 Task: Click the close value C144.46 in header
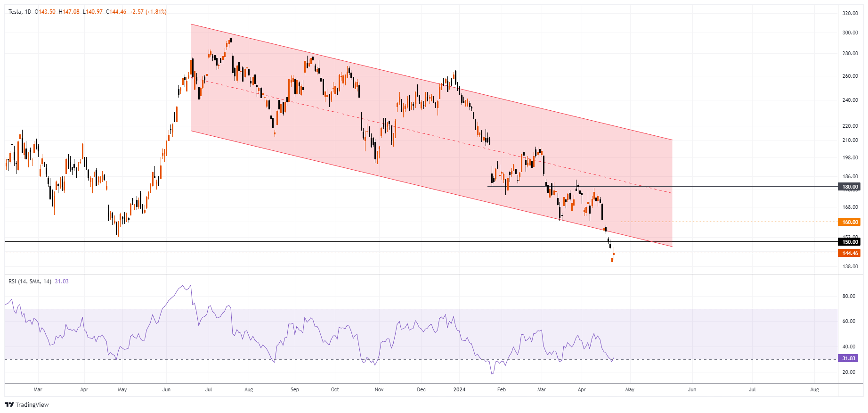[116, 12]
